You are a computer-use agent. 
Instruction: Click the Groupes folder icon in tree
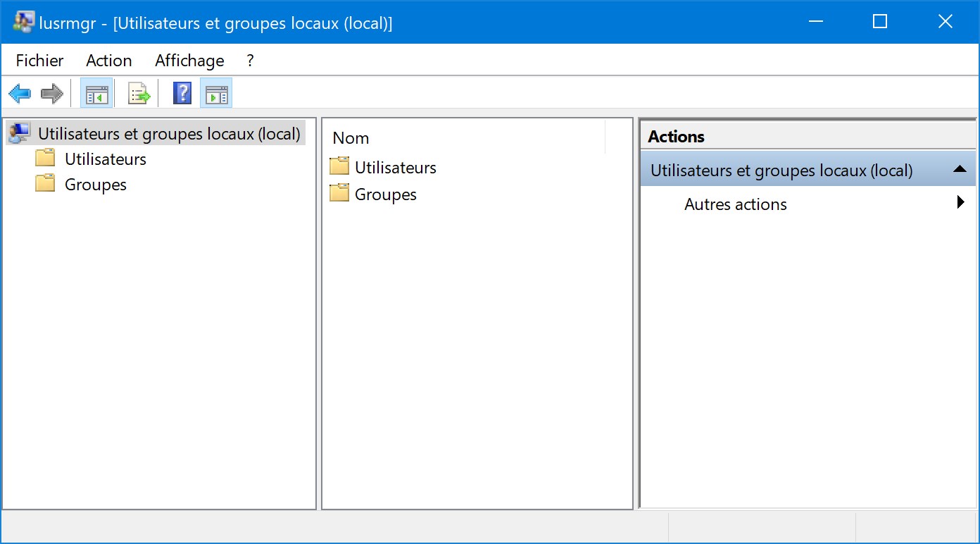pos(45,183)
